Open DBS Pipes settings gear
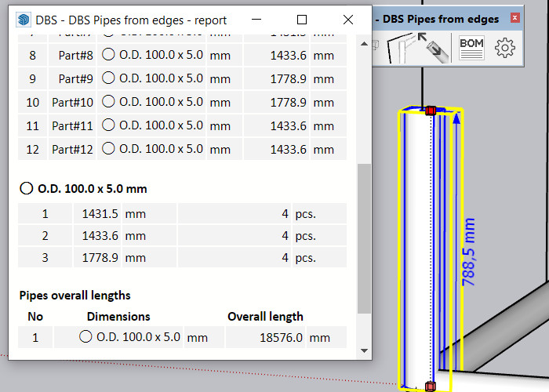 tap(505, 48)
